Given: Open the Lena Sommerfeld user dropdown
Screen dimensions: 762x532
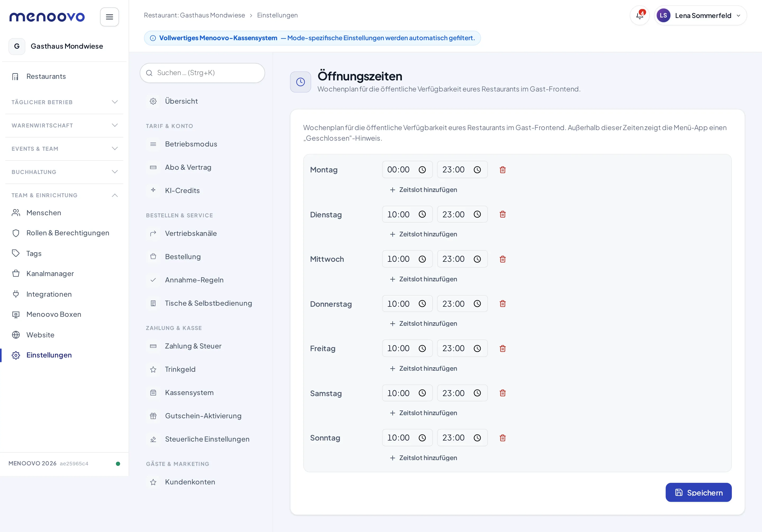Looking at the screenshot, I should 701,15.
